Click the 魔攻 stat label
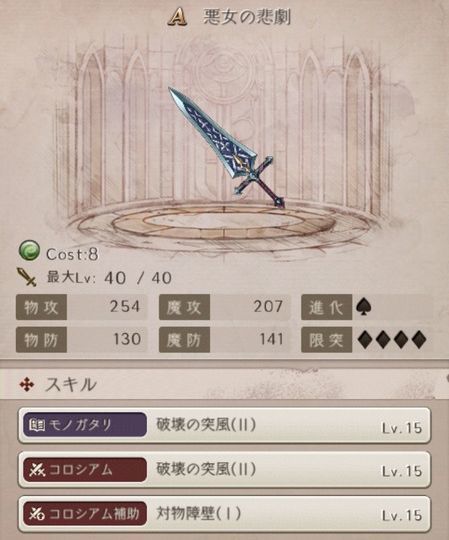The width and height of the screenshot is (449, 540). pyautogui.click(x=184, y=307)
